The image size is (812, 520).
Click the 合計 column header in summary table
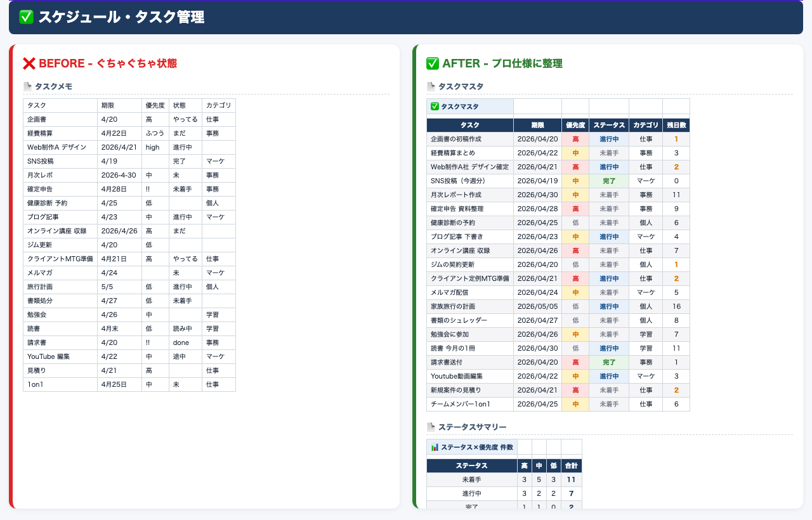click(571, 465)
